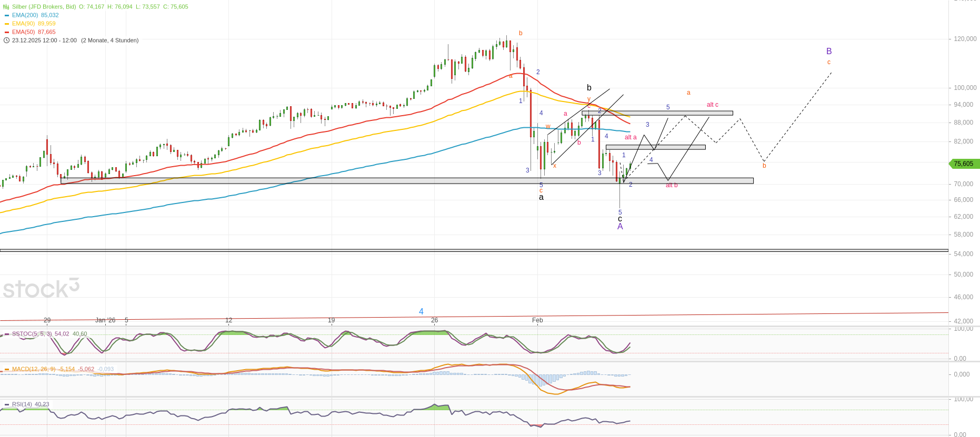The image size is (980, 437).
Task: Click the clock icon beside the date range
Action: pyautogui.click(x=6, y=40)
